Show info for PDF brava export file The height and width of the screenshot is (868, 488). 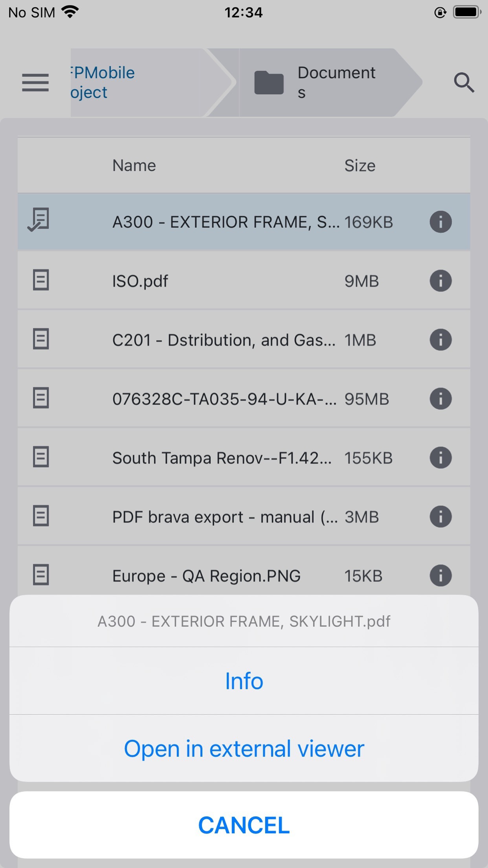tap(440, 517)
